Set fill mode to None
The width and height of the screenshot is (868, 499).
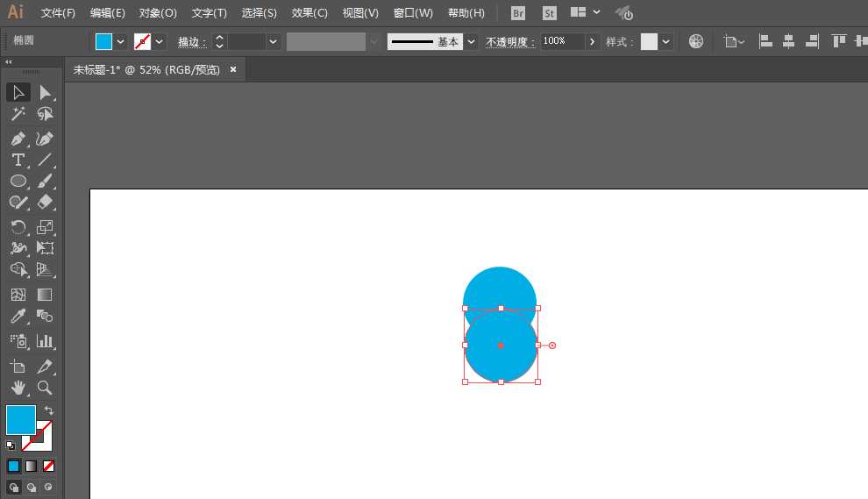click(49, 467)
